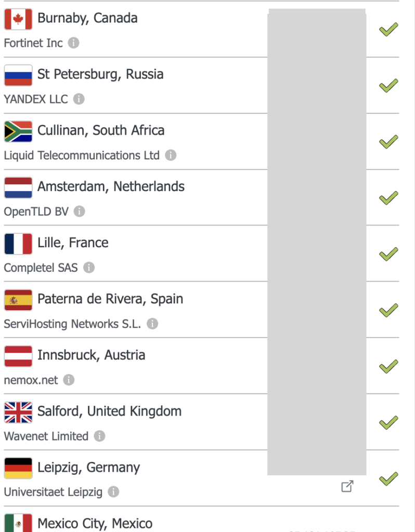Image resolution: width=415 pixels, height=532 pixels.
Task: Click the checkmark for Innsbruck, Austria
Action: (x=388, y=366)
